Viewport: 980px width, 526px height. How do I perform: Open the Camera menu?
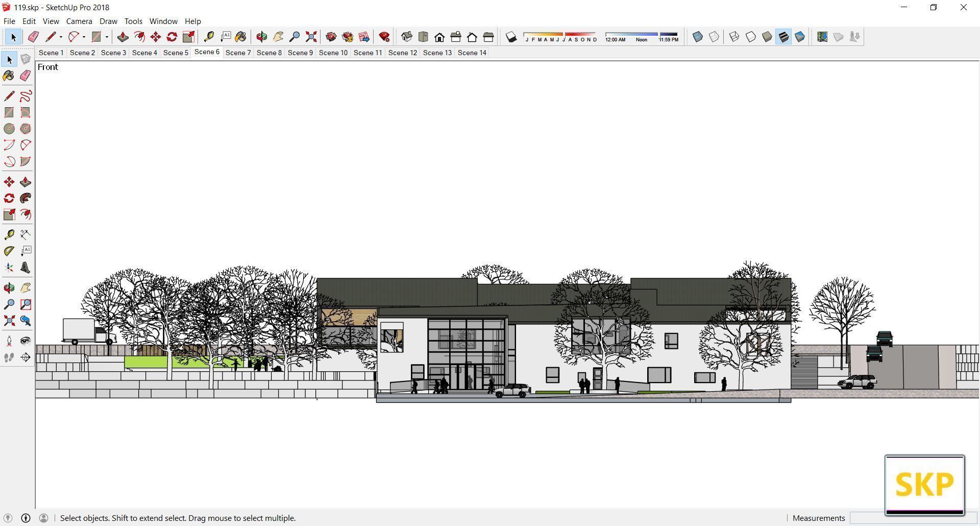tap(79, 21)
